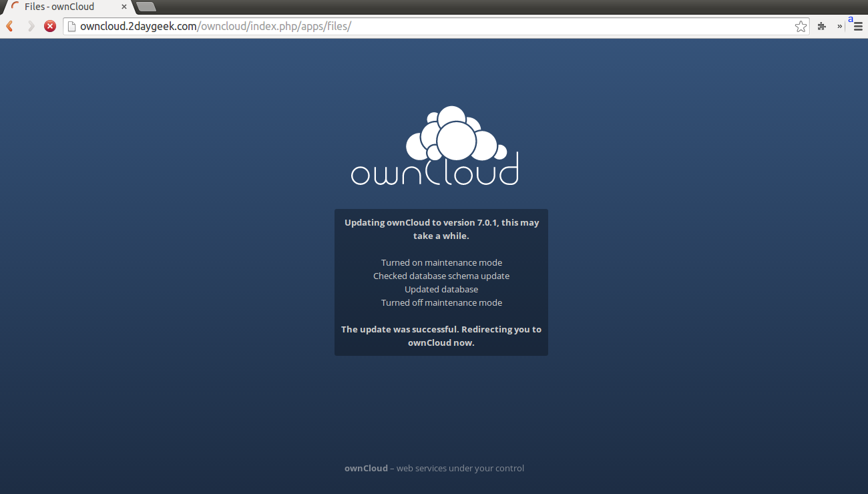Focus the address bar URL field
The width and height of the screenshot is (868, 494).
pos(435,26)
